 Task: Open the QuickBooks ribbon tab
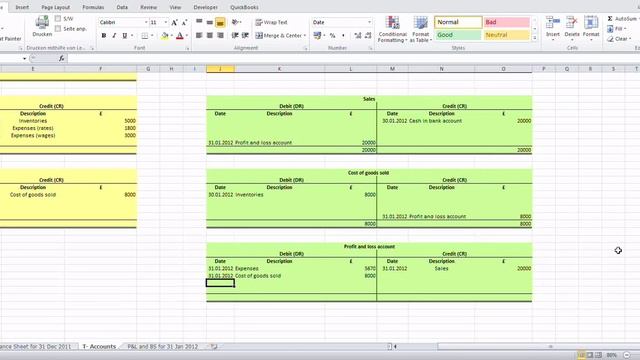pos(244,7)
